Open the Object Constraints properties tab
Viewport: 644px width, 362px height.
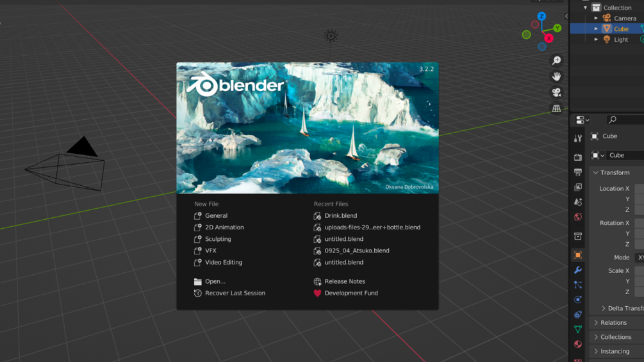pos(578,315)
